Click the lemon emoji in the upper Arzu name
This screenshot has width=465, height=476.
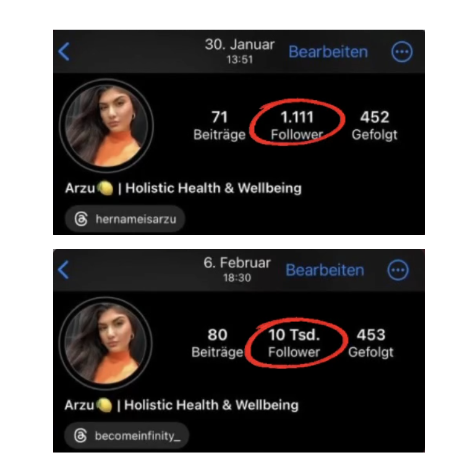pyautogui.click(x=105, y=188)
